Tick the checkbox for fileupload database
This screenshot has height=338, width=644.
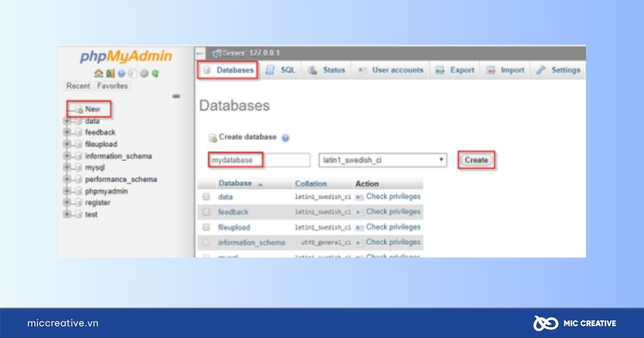[206, 227]
